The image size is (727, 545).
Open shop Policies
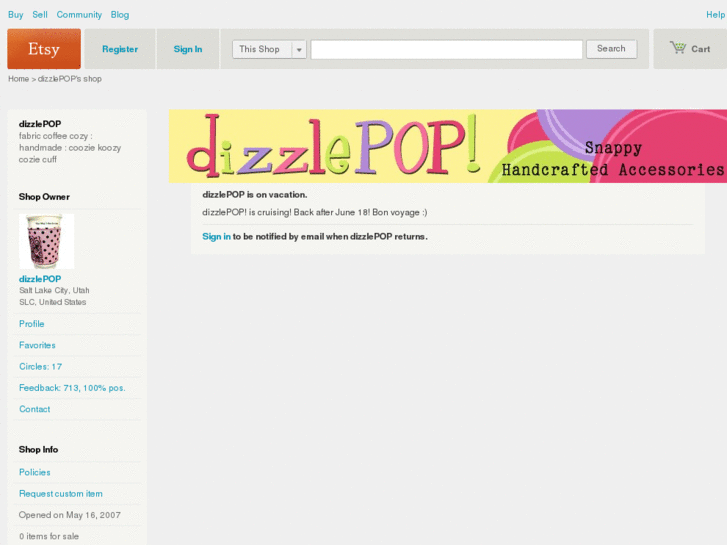tap(35, 472)
